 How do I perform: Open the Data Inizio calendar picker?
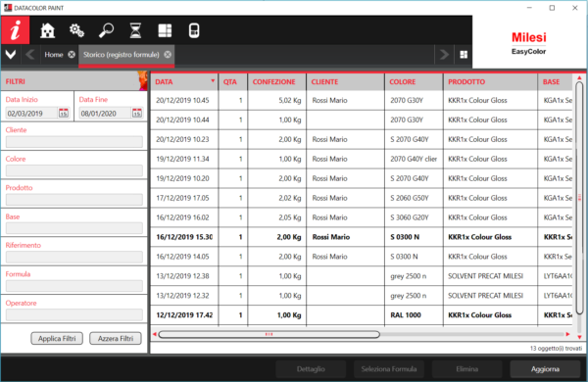click(64, 113)
